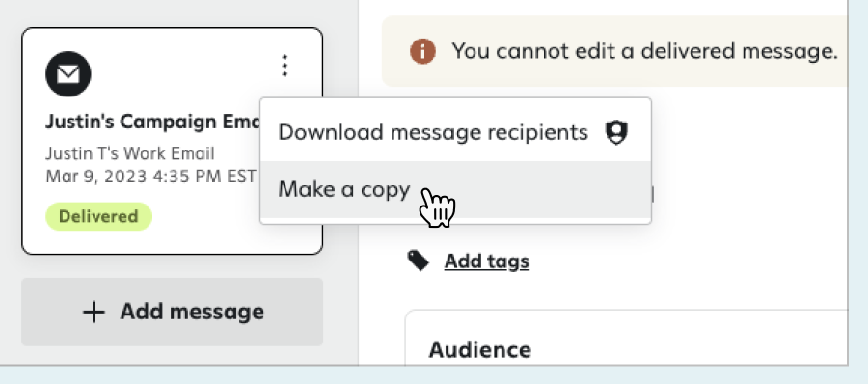
Task: Click the Add tags link
Action: pyautogui.click(x=487, y=261)
